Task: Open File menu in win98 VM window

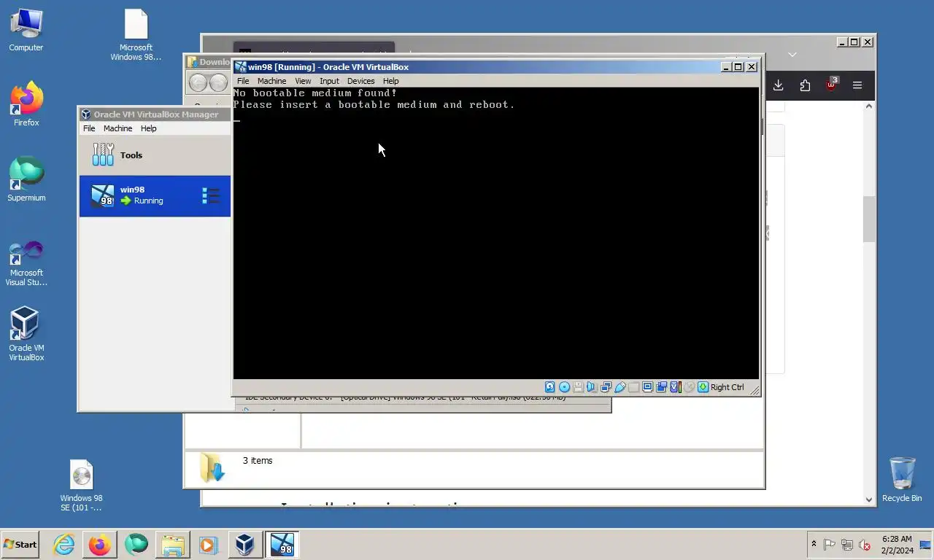Action: (x=243, y=81)
